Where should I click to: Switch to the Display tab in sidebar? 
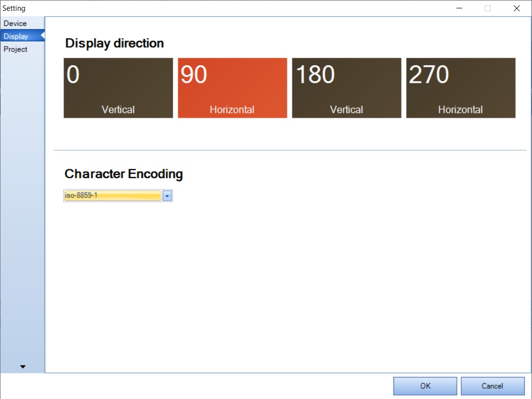[x=16, y=36]
